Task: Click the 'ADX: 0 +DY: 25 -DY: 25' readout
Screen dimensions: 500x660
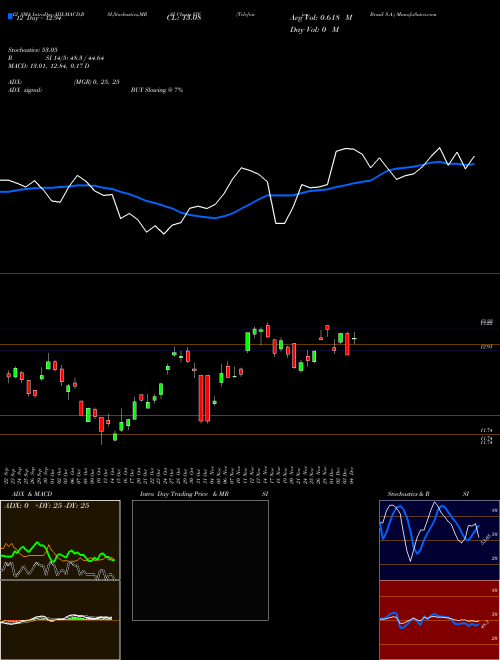Action: click(46, 505)
